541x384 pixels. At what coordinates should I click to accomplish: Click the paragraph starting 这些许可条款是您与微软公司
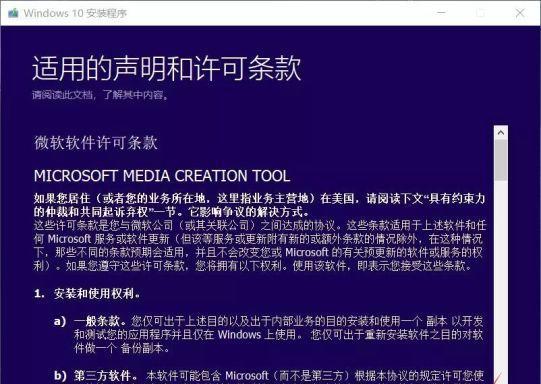click(260, 245)
